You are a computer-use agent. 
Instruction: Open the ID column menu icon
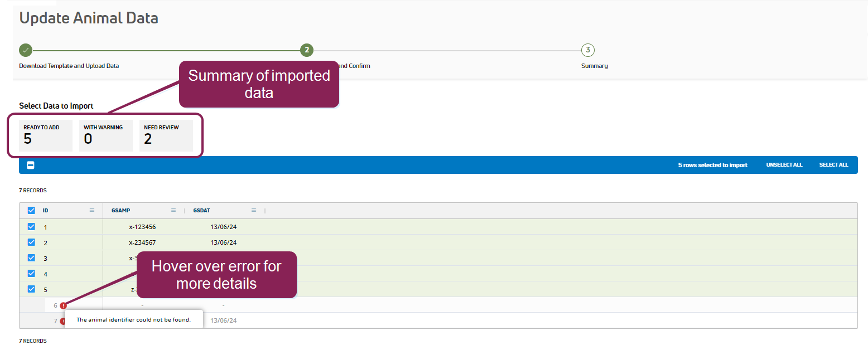point(92,211)
